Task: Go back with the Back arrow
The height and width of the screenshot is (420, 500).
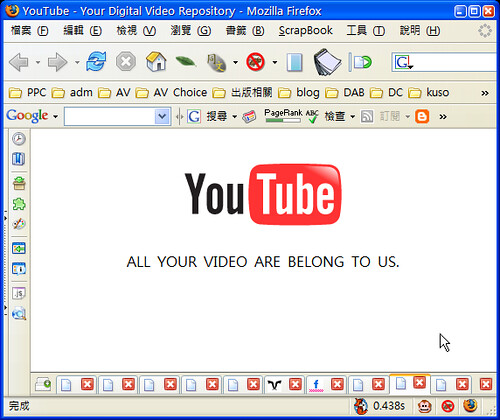Action: click(x=19, y=62)
